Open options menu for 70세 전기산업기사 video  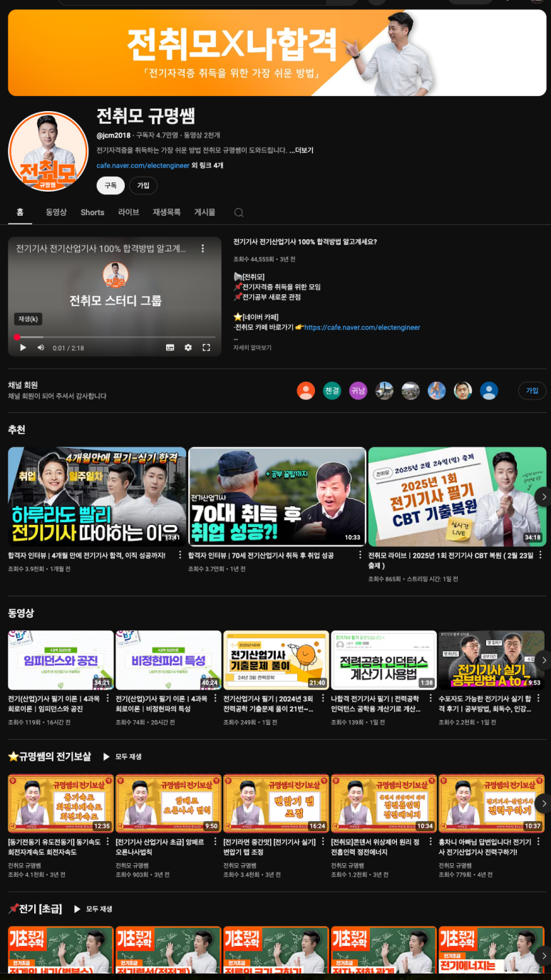click(360, 556)
